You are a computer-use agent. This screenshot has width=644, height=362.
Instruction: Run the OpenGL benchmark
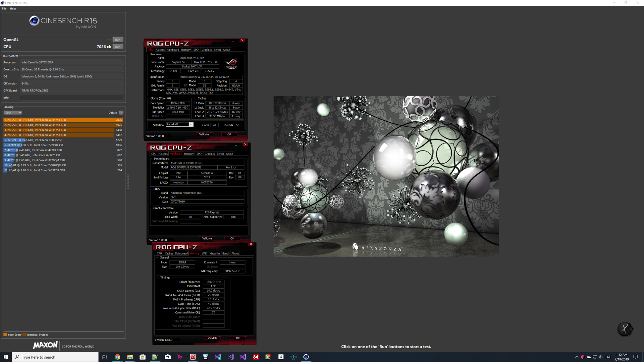[118, 40]
